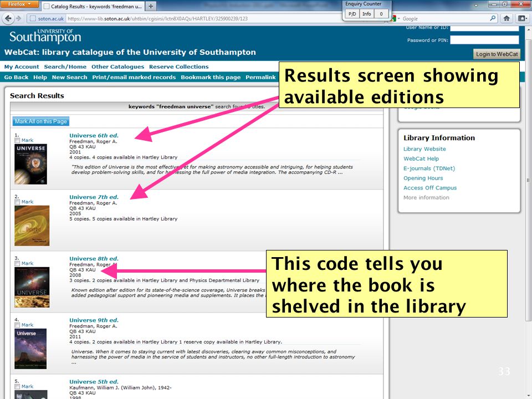Tick the Mark checkbox for Universe 5th ed.

point(17,386)
